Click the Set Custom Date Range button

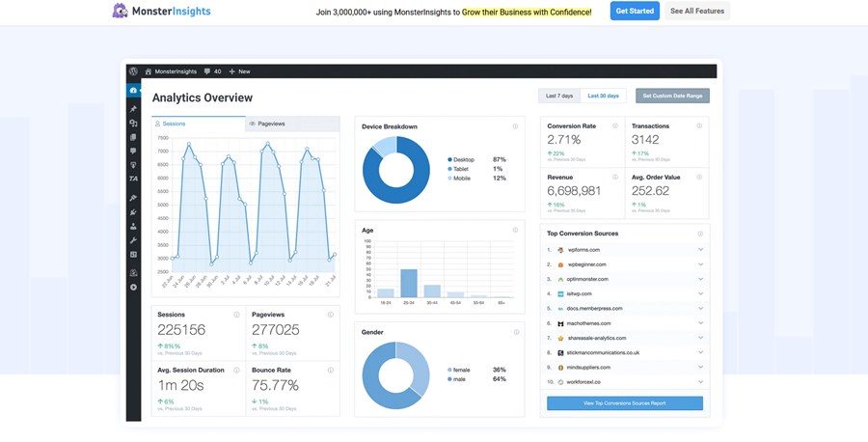pos(672,96)
